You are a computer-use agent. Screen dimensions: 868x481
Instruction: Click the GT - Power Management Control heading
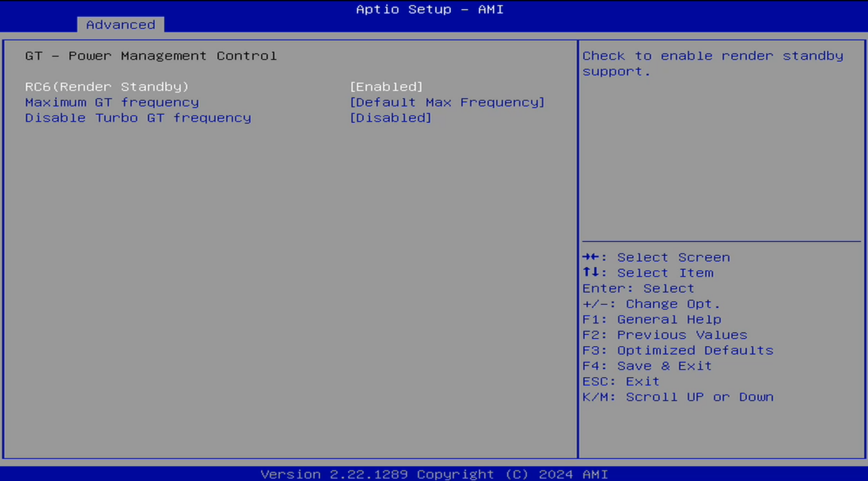[151, 56]
